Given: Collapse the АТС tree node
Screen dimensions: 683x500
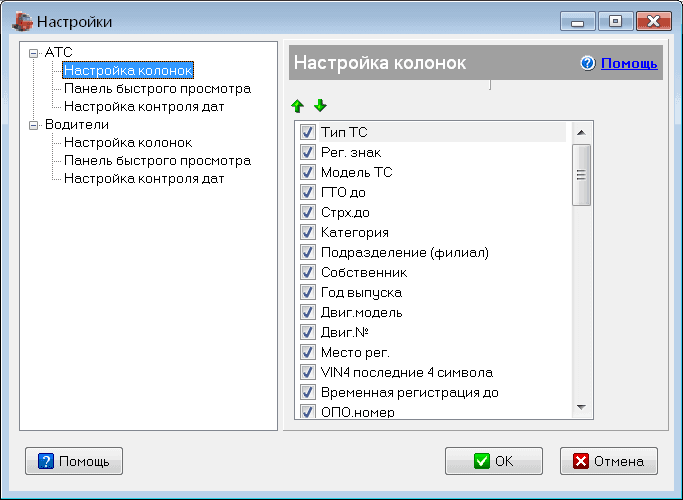Looking at the screenshot, I should (x=35, y=52).
